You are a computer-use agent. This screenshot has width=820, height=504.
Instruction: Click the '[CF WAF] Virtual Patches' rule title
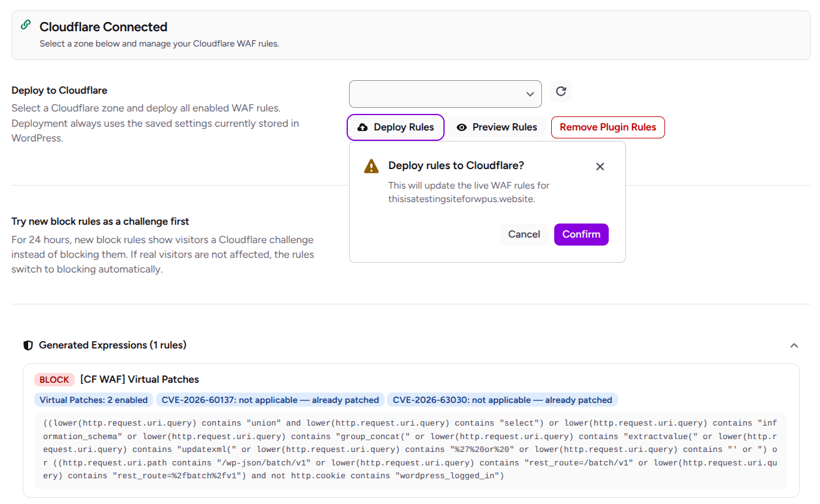point(140,380)
